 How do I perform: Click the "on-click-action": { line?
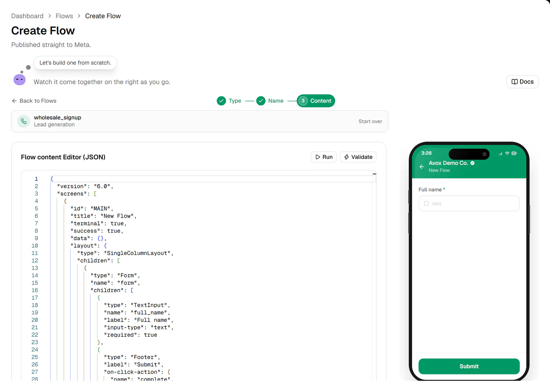pyautogui.click(x=137, y=372)
